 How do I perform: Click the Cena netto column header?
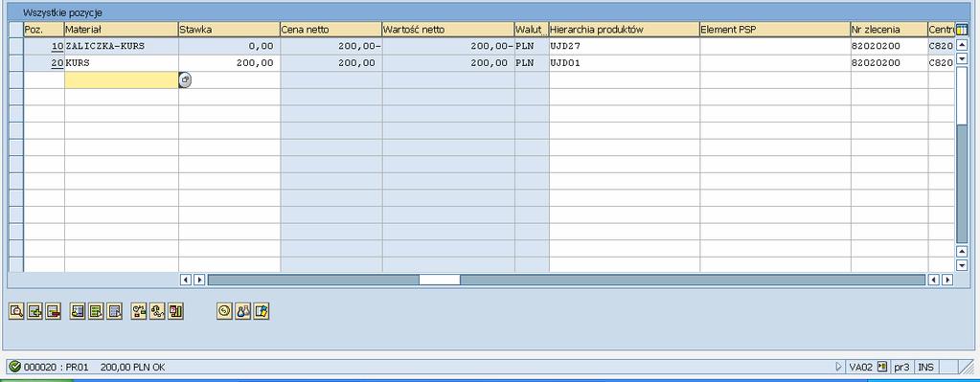coord(330,30)
